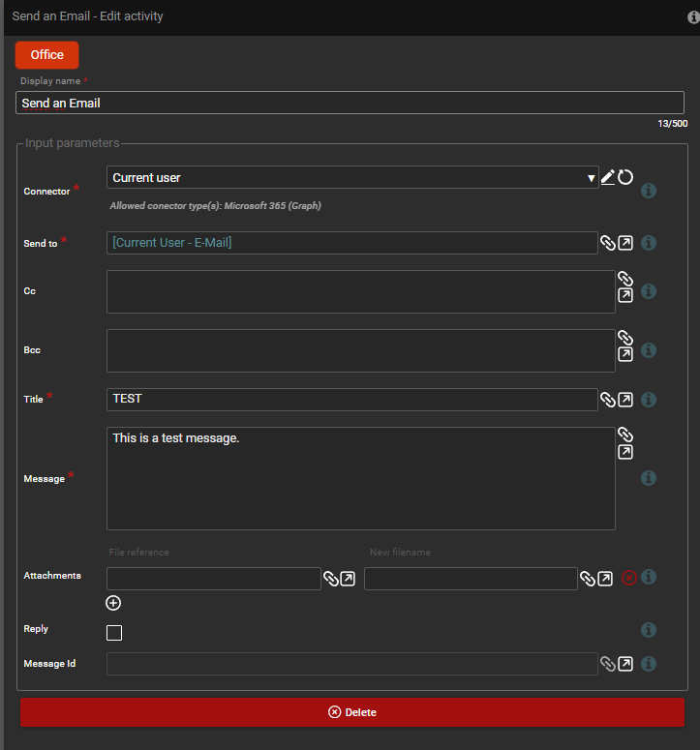Remove attachment row with red X icon
The image size is (700, 750).
(629, 578)
